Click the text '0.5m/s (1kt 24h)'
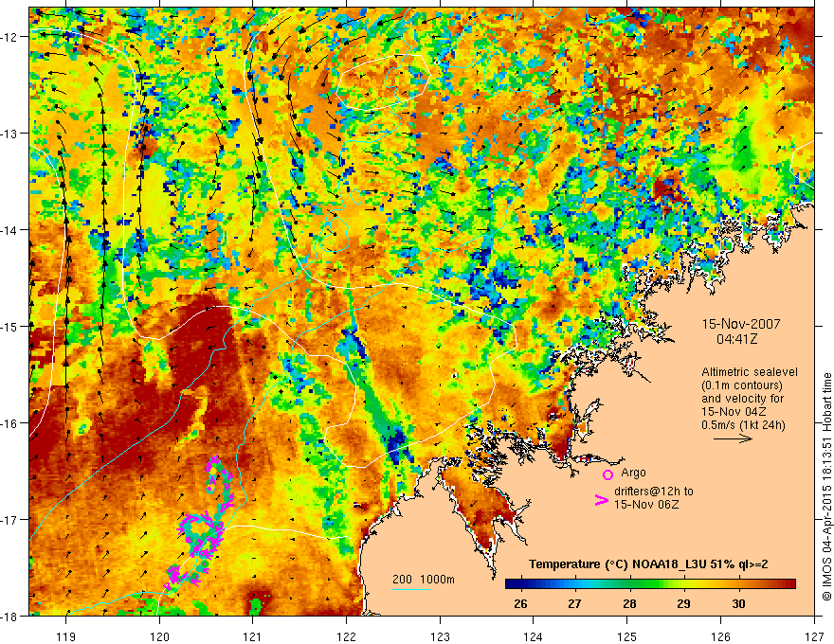Viewport: 834px width, 644px height. pos(743,424)
